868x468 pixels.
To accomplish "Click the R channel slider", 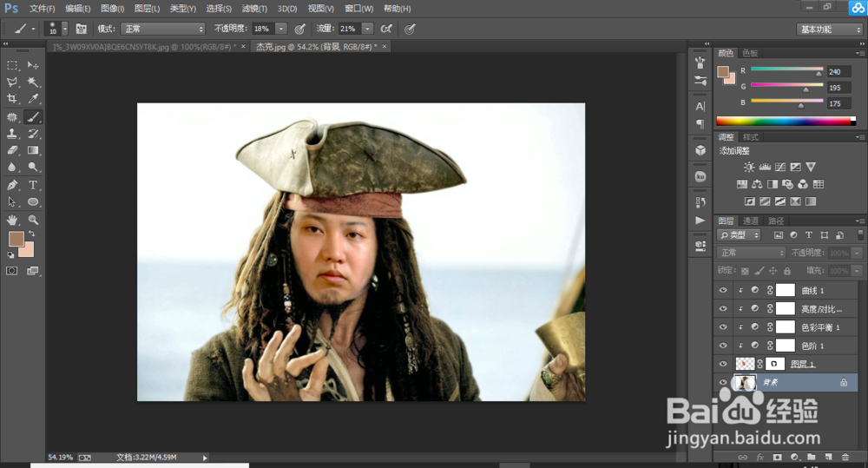I will [786, 69].
